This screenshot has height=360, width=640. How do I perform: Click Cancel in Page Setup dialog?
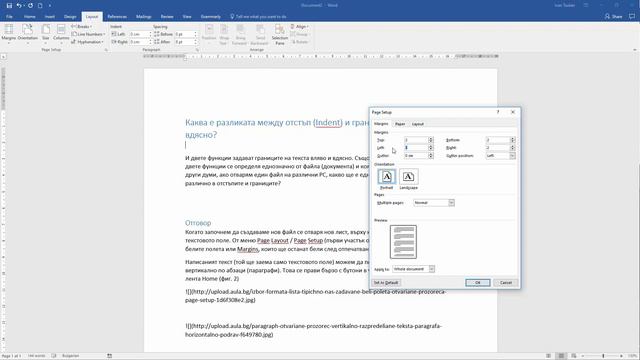click(506, 282)
